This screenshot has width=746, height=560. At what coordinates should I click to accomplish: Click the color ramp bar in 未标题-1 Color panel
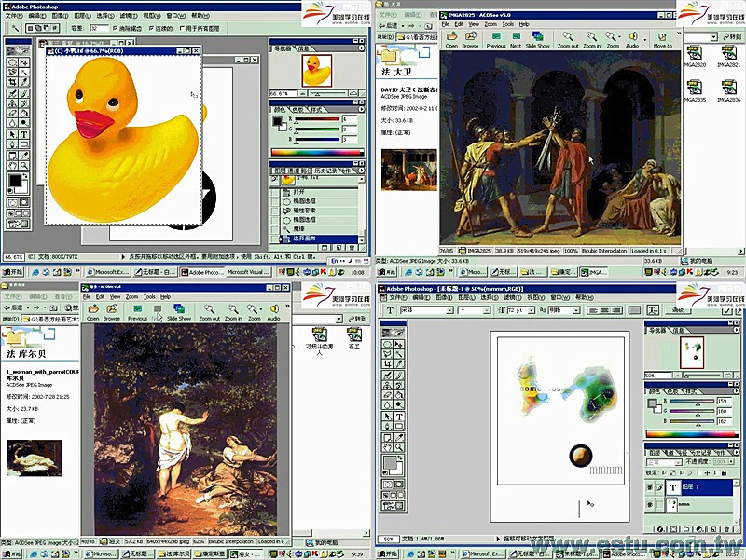tap(691, 434)
